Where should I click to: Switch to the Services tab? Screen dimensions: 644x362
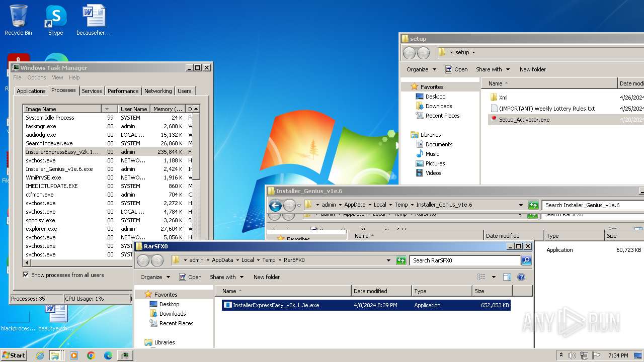[x=92, y=91]
